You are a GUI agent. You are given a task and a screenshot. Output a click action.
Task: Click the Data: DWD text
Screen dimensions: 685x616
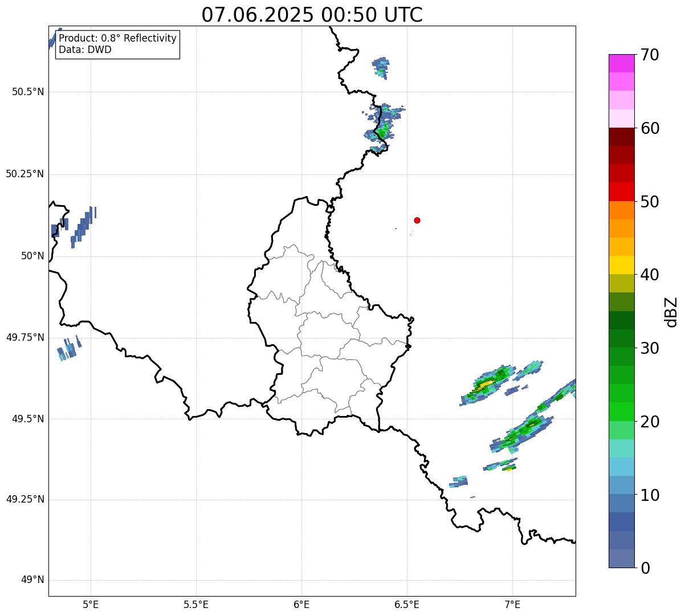point(85,50)
